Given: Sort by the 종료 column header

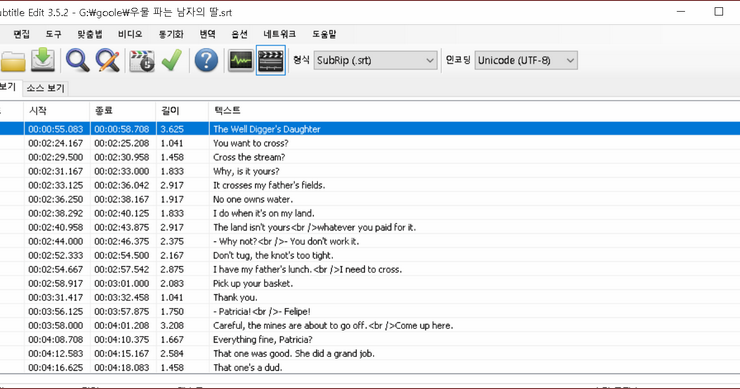Looking at the screenshot, I should (x=122, y=110).
